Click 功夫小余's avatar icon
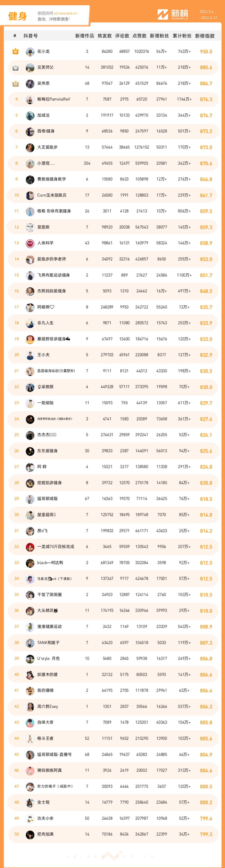225x868 pixels. tap(30, 819)
